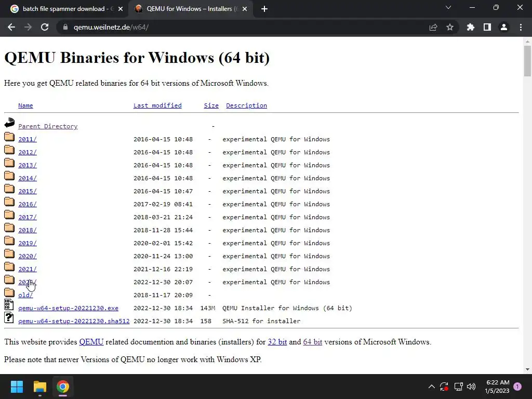Switch to batch file spammer download tab
The width and height of the screenshot is (532, 399).
tap(64, 9)
